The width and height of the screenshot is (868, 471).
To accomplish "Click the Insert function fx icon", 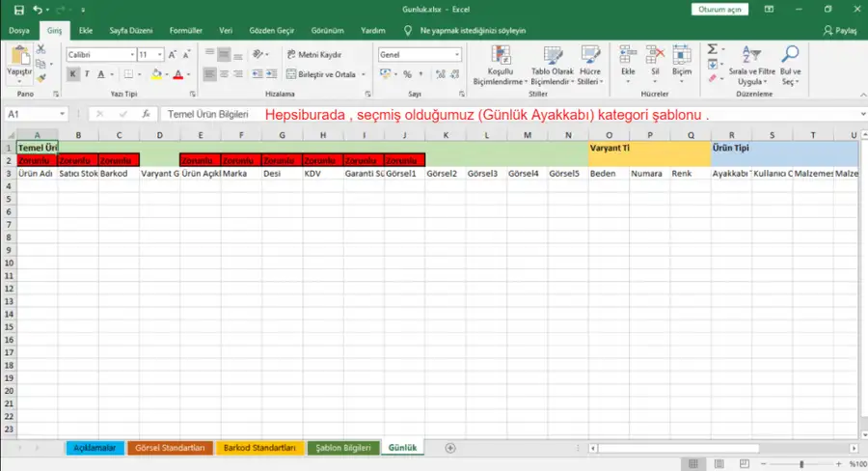I will [147, 114].
